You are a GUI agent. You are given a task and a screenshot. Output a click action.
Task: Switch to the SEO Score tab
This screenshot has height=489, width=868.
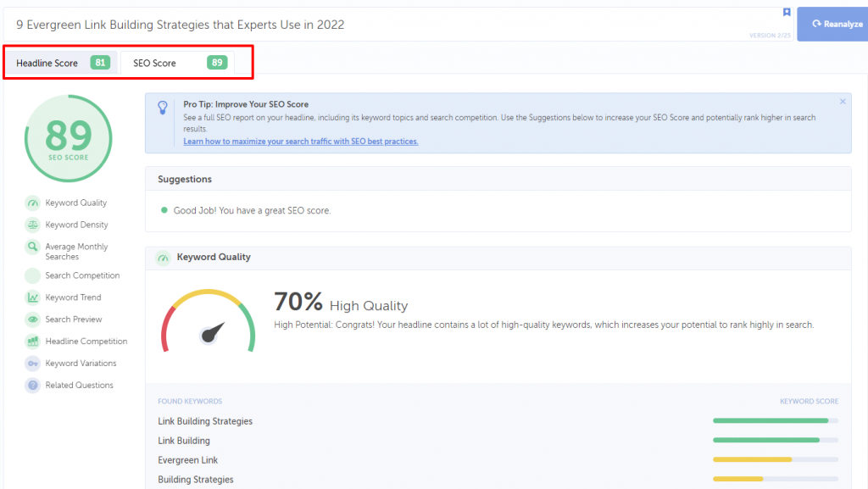coord(178,63)
